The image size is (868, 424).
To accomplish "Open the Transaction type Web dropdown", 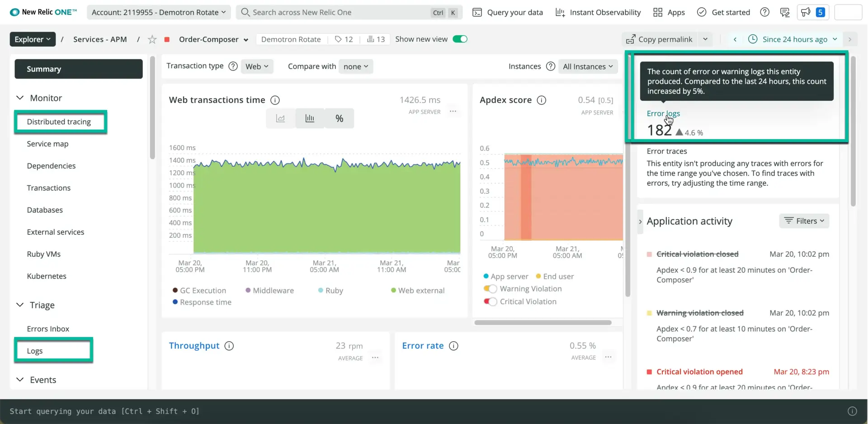I will click(257, 66).
